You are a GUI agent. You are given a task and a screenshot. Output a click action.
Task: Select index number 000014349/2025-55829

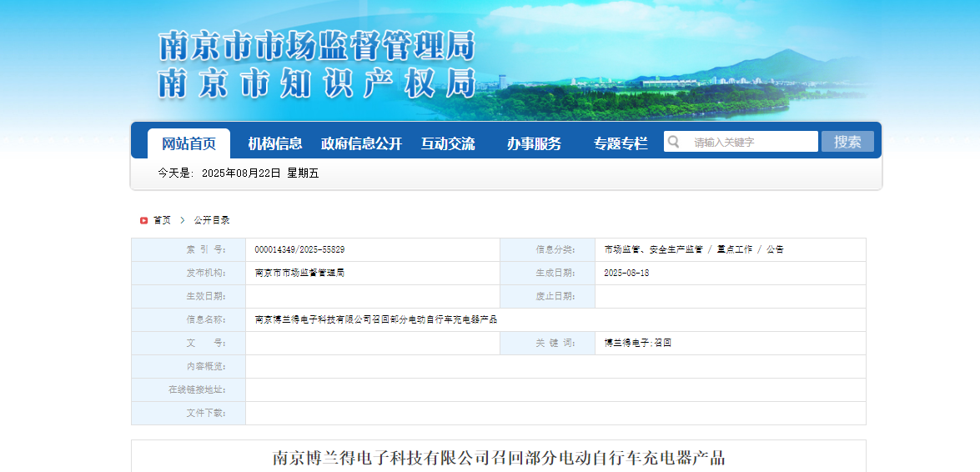pyautogui.click(x=299, y=249)
